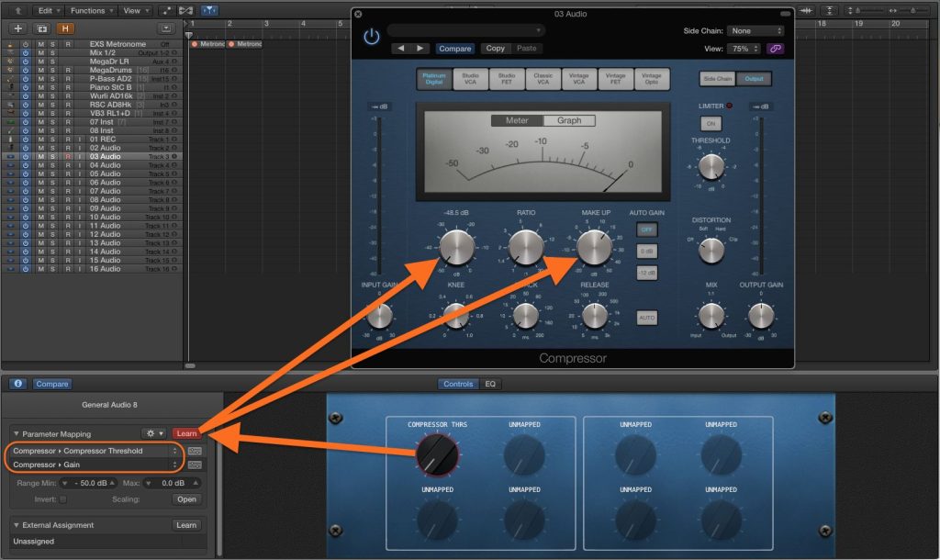Click the P-Bass AD2 track icon
The image size is (940, 560).
[10, 79]
